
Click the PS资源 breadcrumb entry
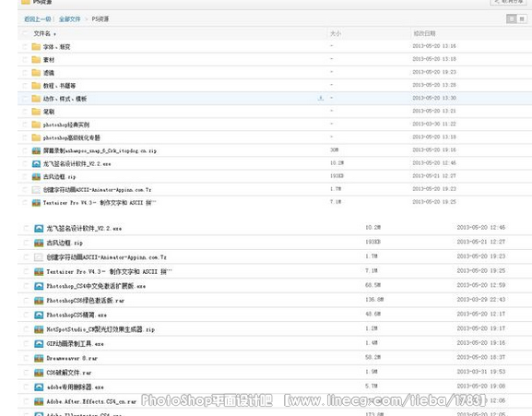[100, 19]
